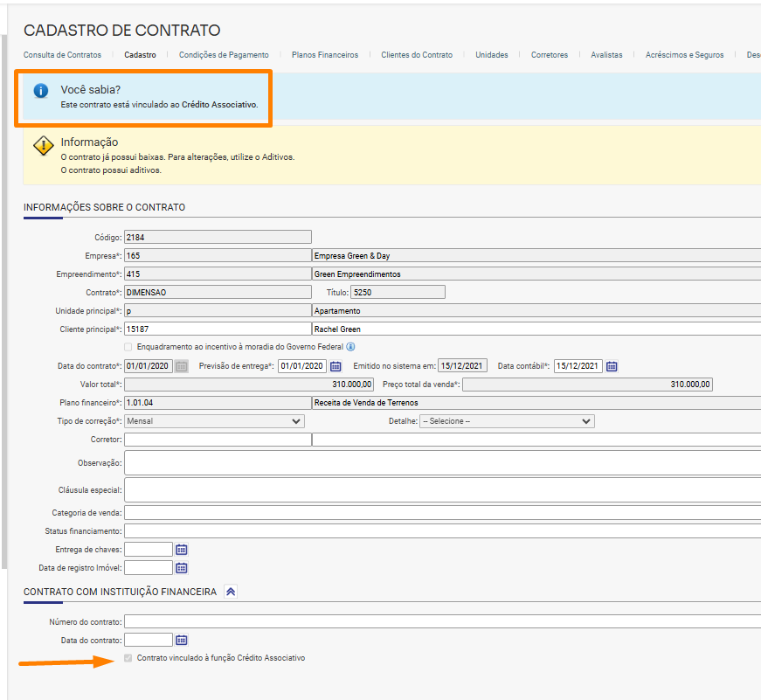The width and height of the screenshot is (761, 700).
Task: Open calendar for financial institution Data do contrato
Action: [182, 640]
